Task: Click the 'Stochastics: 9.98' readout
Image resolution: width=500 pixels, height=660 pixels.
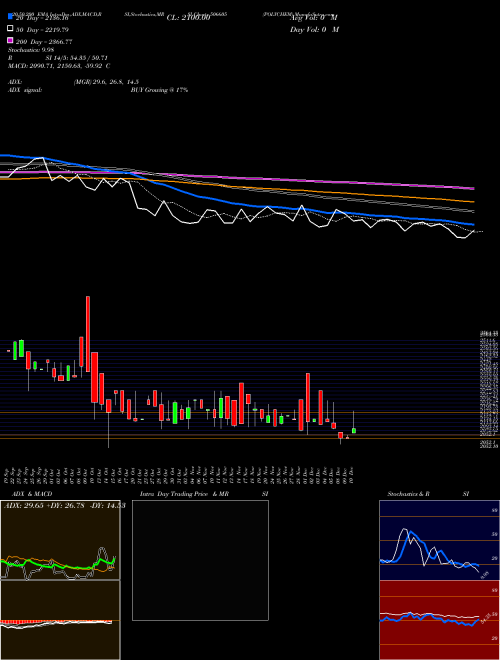Action: pos(31,50)
